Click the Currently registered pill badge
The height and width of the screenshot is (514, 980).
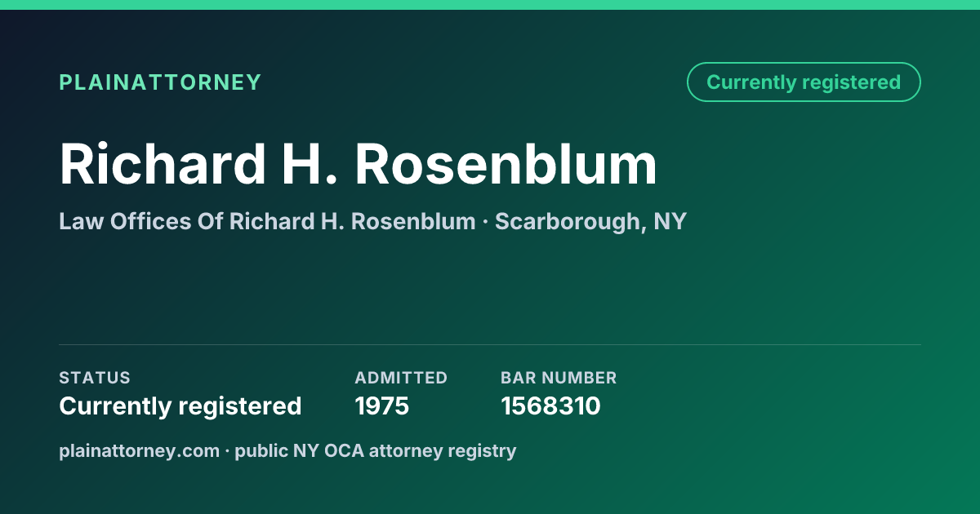click(x=804, y=82)
